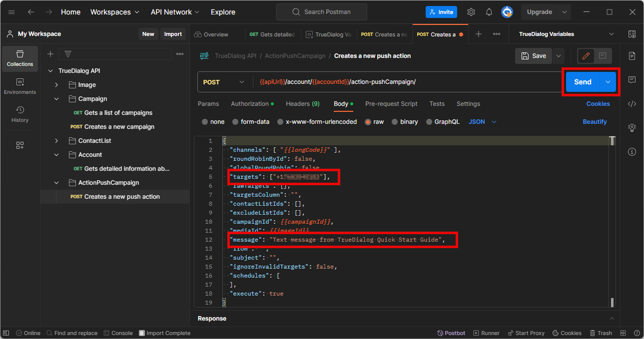The image size is (644, 339).
Task: Open the TrueDialog Variables environment dropdown
Action: point(567,34)
